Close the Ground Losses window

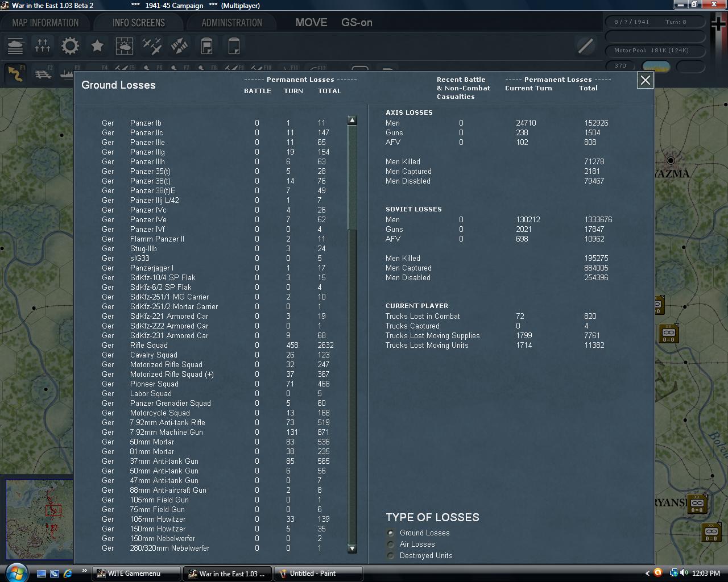click(646, 80)
